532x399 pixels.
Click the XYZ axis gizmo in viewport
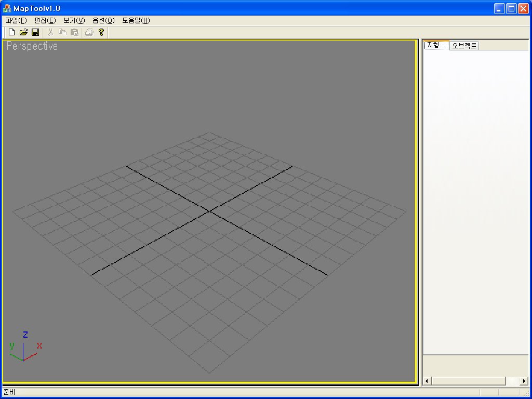coord(25,347)
